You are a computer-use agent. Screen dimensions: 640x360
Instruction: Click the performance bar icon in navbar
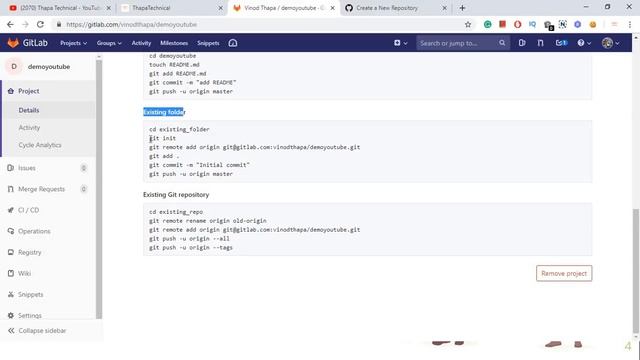[x=233, y=43]
